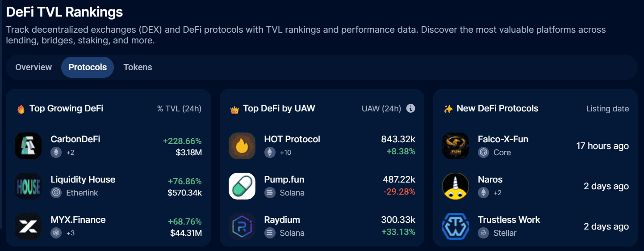Open the Trustless Work protocol name link

tap(509, 220)
